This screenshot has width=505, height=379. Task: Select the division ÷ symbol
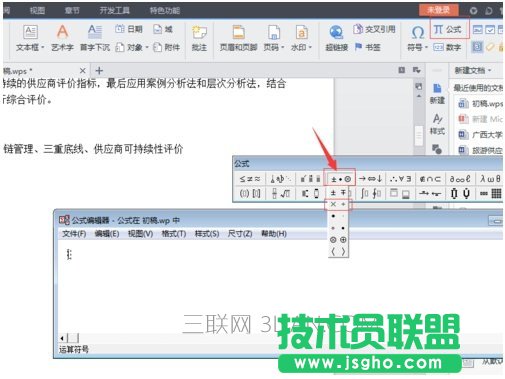[343, 204]
